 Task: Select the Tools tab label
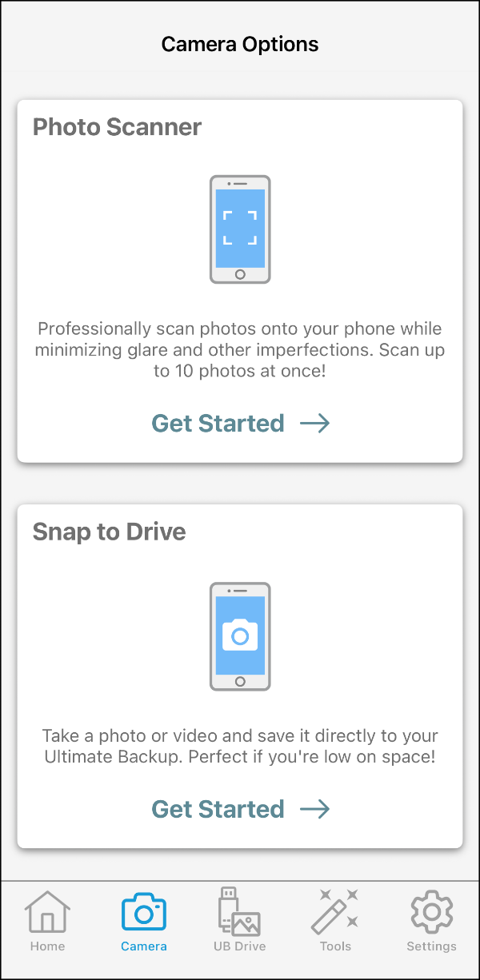335,946
